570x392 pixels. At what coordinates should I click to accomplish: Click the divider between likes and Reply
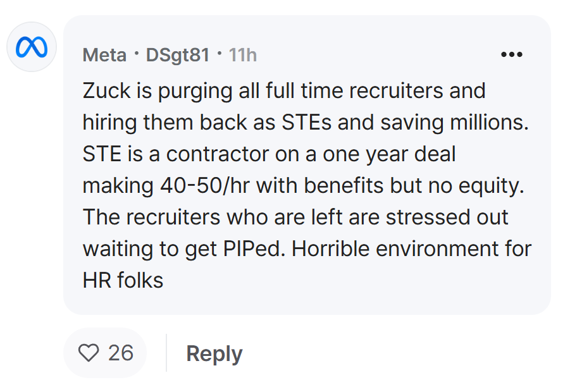point(166,353)
